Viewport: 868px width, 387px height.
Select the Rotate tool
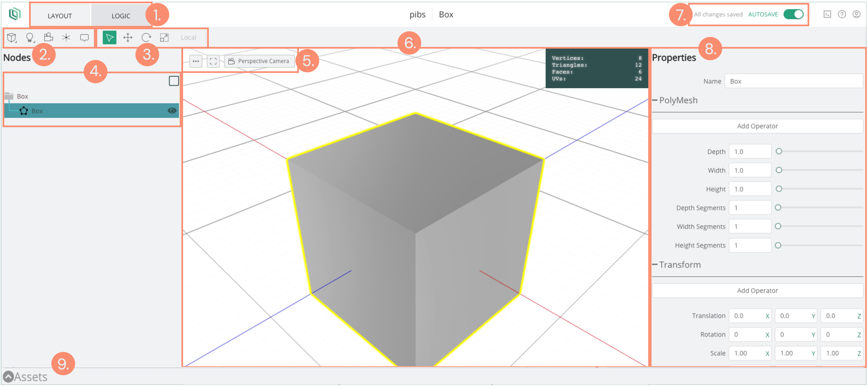point(146,38)
